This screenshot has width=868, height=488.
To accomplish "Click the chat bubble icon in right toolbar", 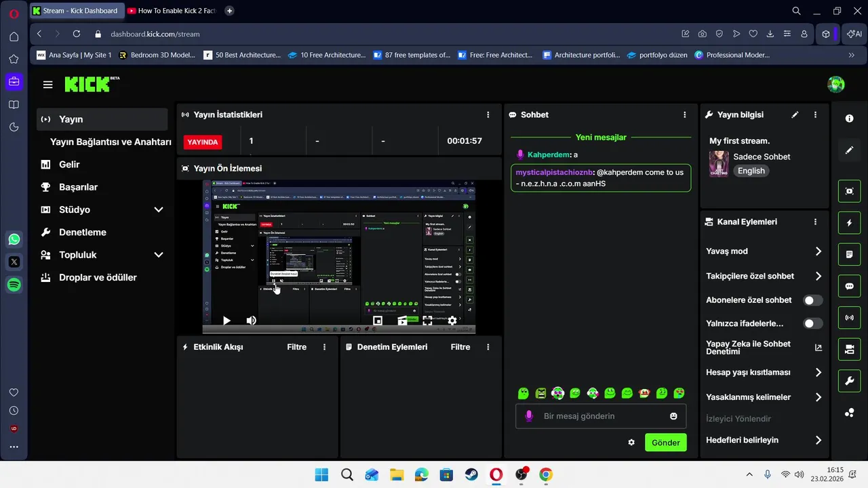I will point(849,286).
